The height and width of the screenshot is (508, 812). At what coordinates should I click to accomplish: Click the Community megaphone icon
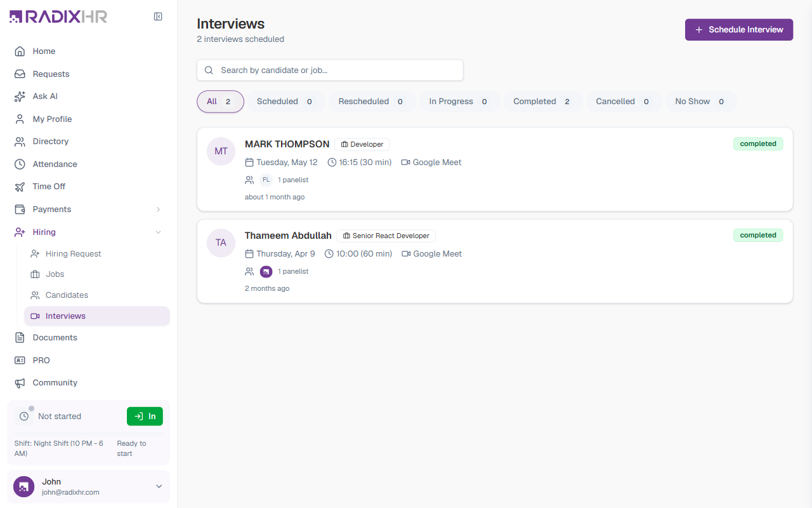point(20,383)
